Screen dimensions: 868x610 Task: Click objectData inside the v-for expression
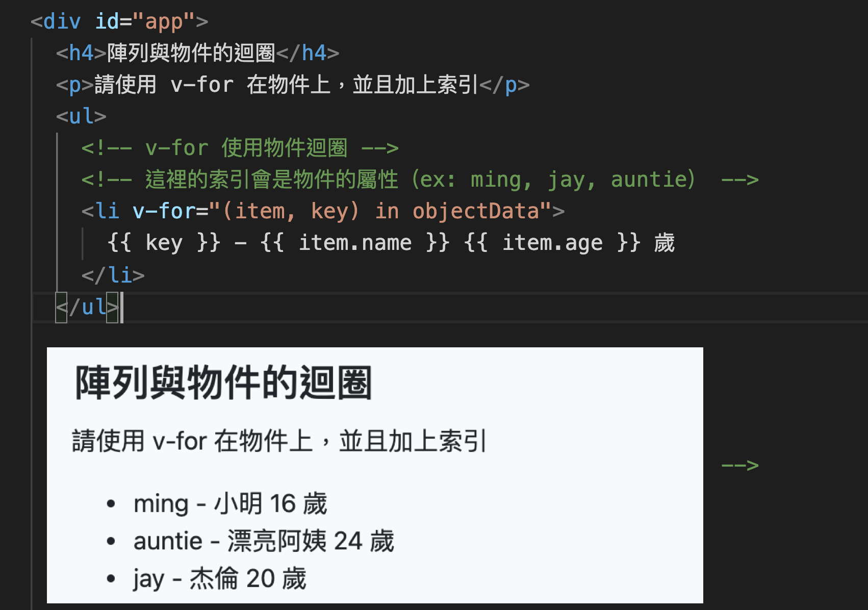476,211
